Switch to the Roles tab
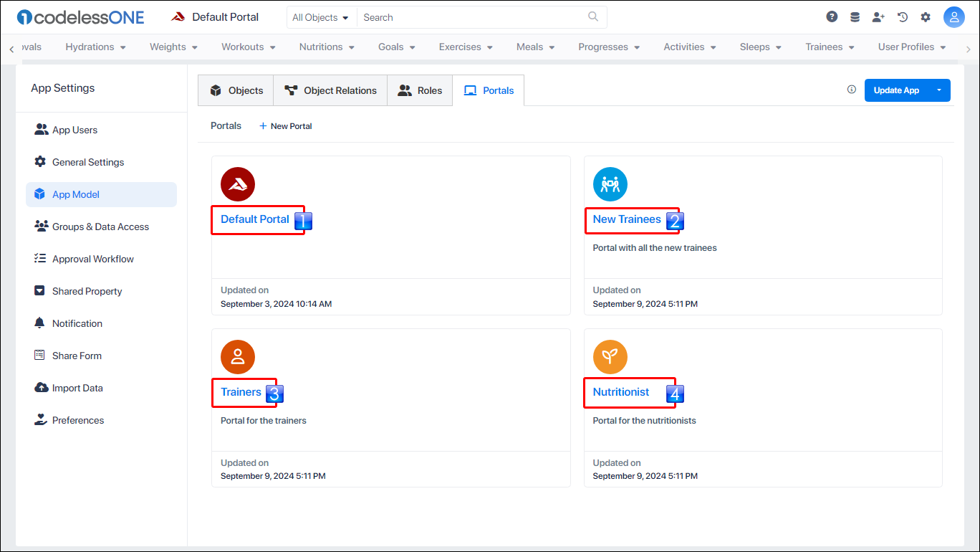980x552 pixels. tap(420, 90)
